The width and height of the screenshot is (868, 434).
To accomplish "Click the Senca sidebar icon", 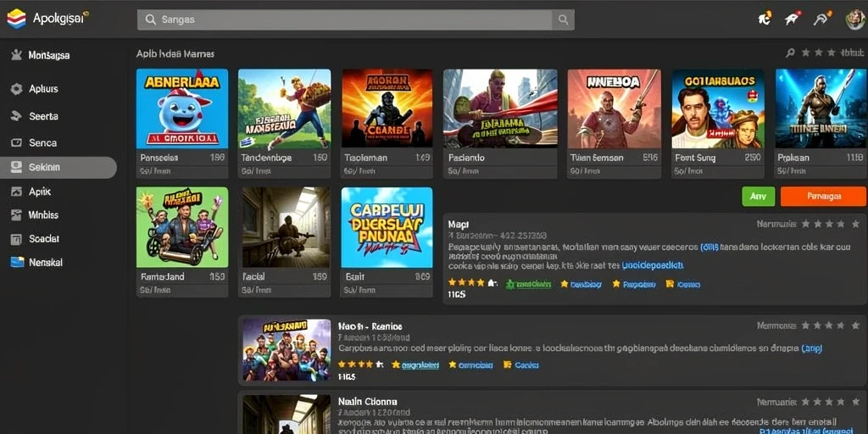I will pyautogui.click(x=17, y=142).
